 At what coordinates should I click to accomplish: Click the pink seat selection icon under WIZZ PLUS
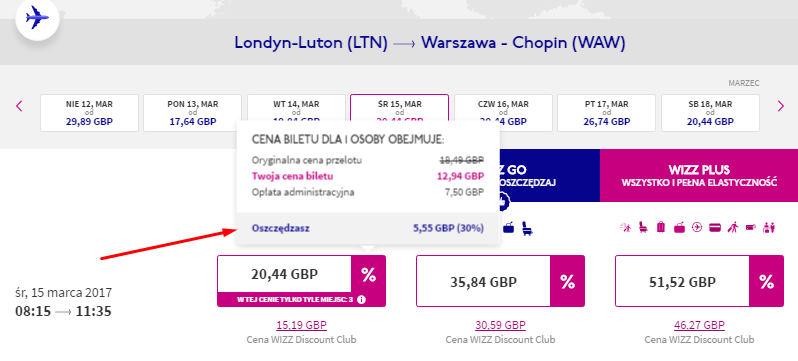tap(643, 227)
